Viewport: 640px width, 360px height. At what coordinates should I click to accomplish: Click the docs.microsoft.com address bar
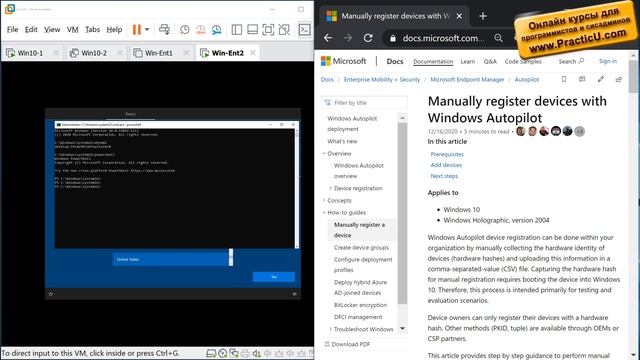(443, 38)
